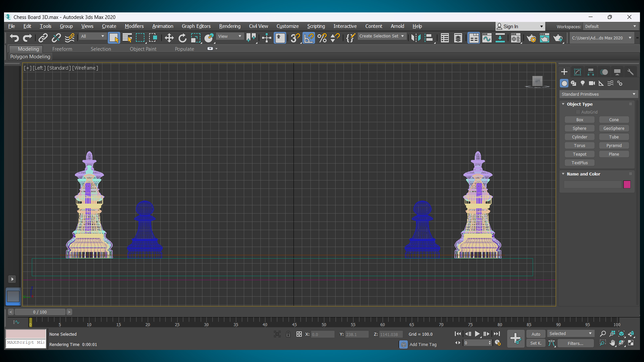Toggle the Angle Snap button
Viewport: 644px width, 362px height.
[309, 38]
